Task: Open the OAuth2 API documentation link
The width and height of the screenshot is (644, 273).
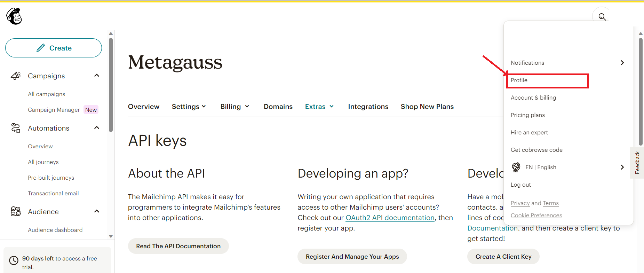Action: tap(390, 218)
